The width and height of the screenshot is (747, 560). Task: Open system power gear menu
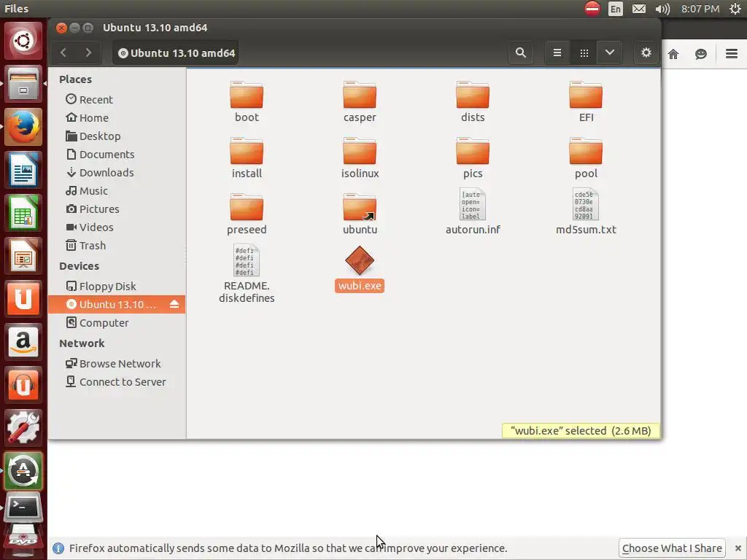click(x=735, y=9)
